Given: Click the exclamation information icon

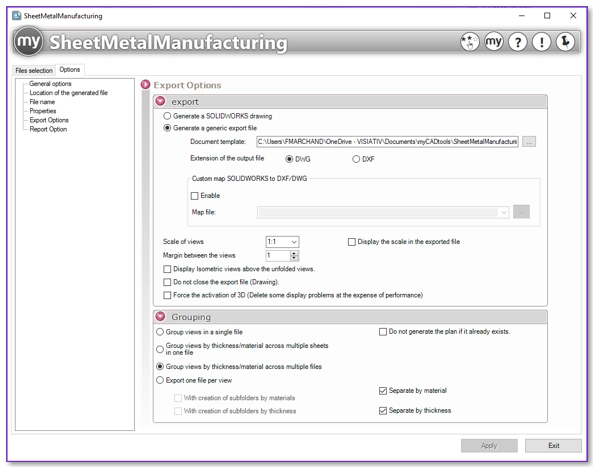Looking at the screenshot, I should click(542, 42).
